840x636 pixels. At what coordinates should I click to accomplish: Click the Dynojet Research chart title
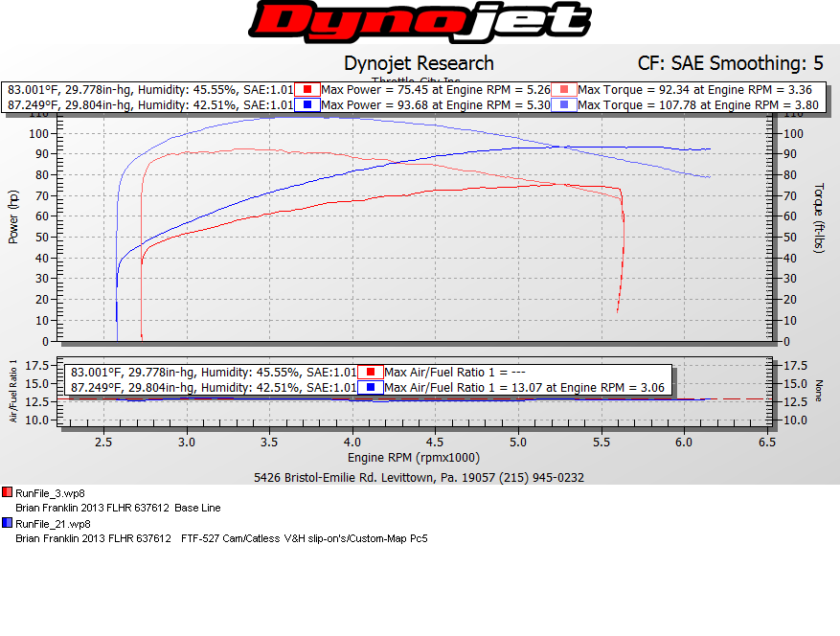pos(419,63)
